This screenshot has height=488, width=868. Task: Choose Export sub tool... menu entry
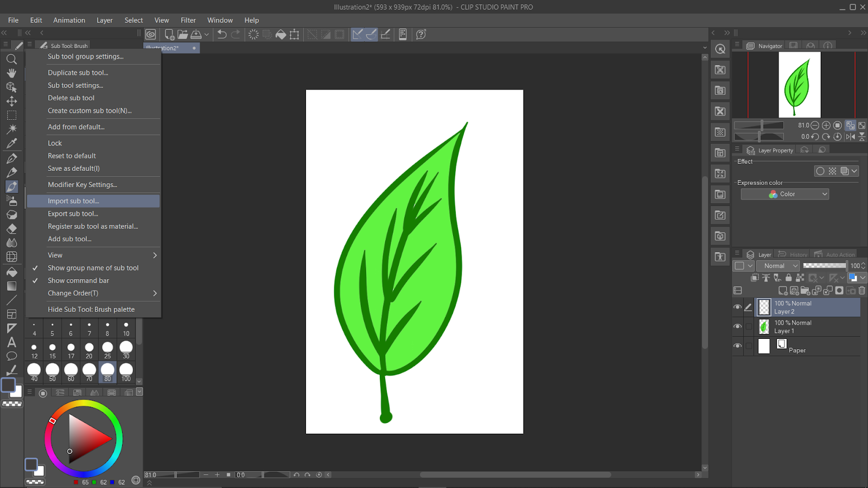93,214
